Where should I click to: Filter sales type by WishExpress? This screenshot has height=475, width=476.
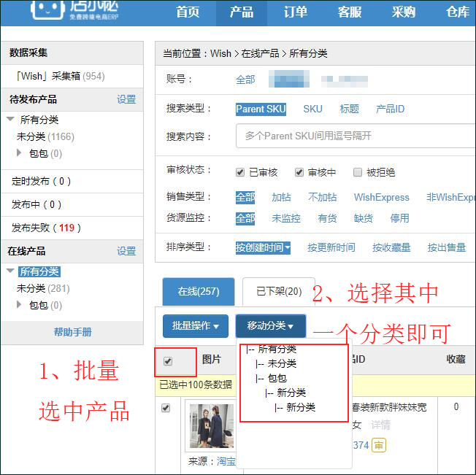(382, 197)
